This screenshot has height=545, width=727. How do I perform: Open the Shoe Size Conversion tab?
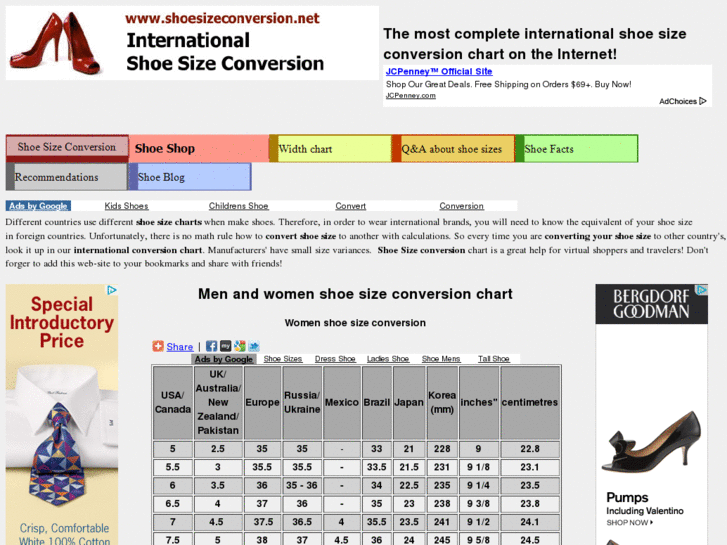[x=67, y=147]
